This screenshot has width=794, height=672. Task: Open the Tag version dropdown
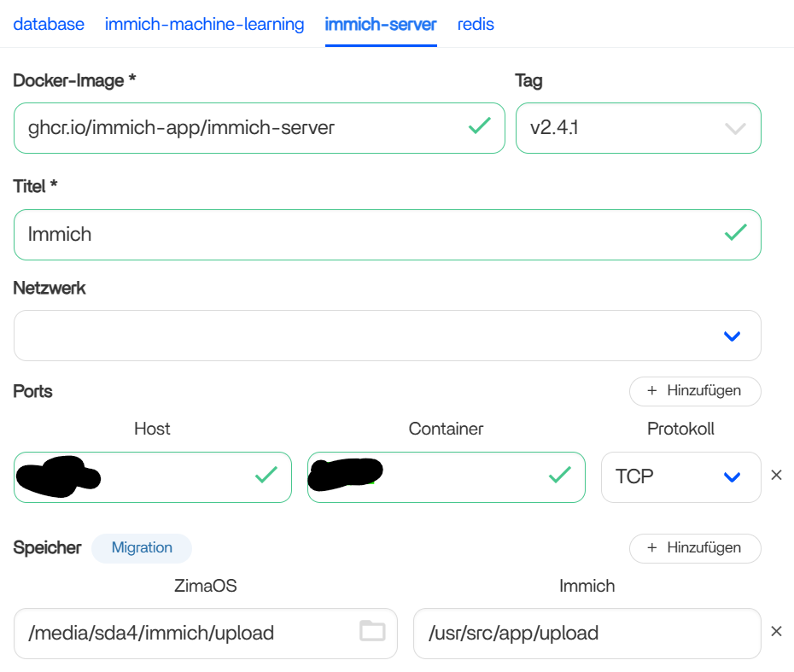coord(734,128)
